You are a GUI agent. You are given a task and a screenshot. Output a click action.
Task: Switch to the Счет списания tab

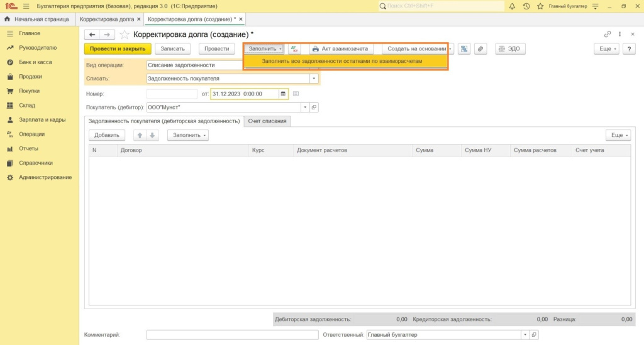[x=267, y=121]
